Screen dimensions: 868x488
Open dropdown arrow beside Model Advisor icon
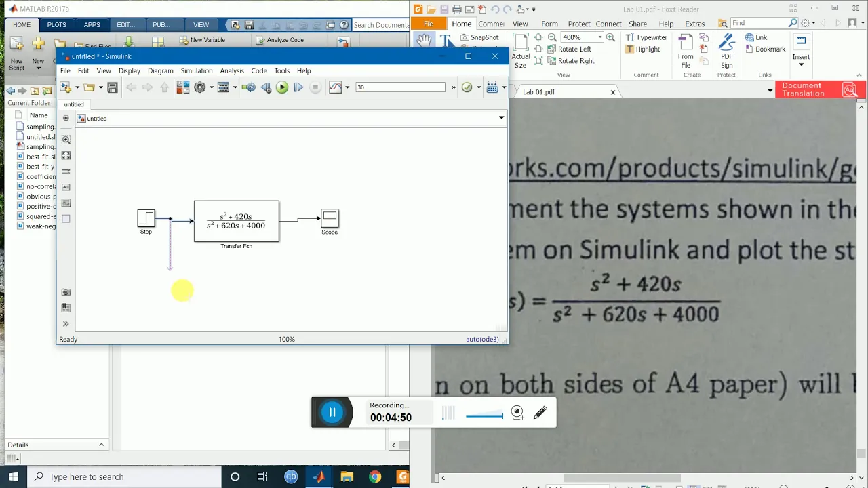tap(478, 87)
